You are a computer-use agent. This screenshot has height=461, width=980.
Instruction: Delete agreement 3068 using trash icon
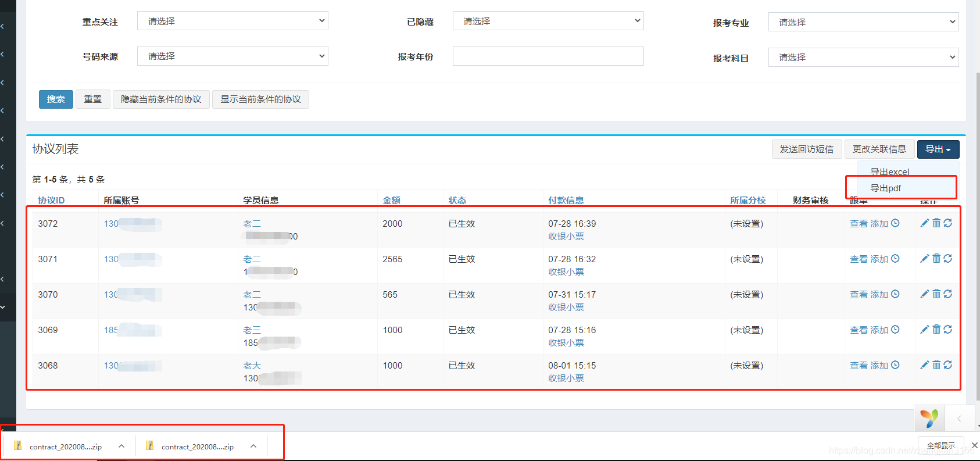coord(936,365)
